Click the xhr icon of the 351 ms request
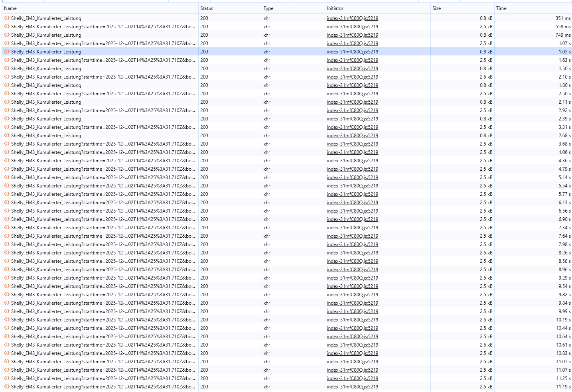The height and width of the screenshot is (392, 572). (7, 18)
